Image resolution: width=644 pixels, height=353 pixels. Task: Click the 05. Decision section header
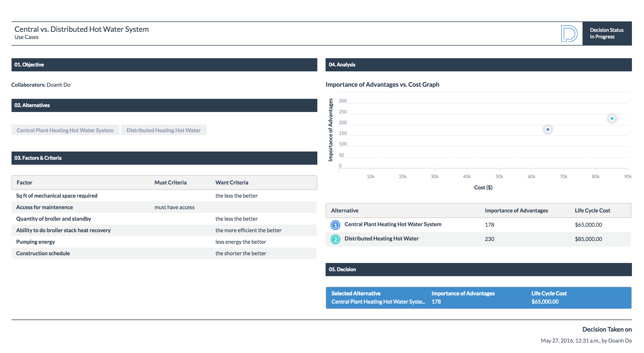point(478,270)
